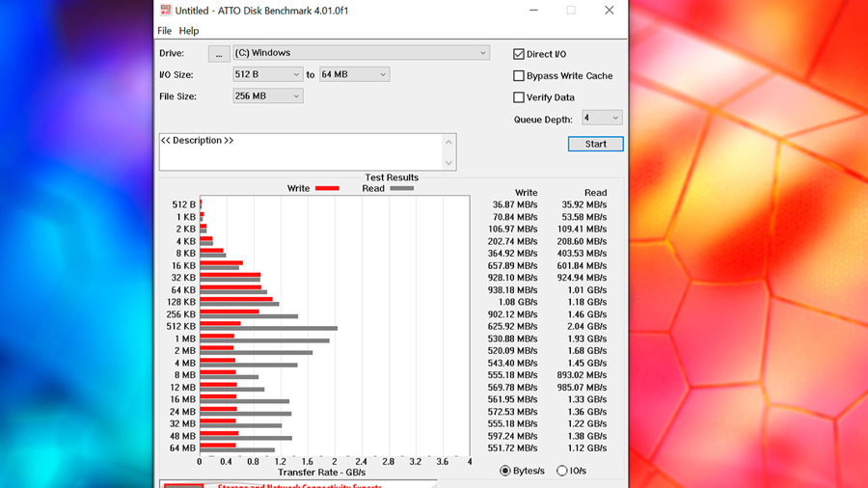This screenshot has height=488, width=868.
Task: Click the red Write legend swatch
Action: click(327, 189)
